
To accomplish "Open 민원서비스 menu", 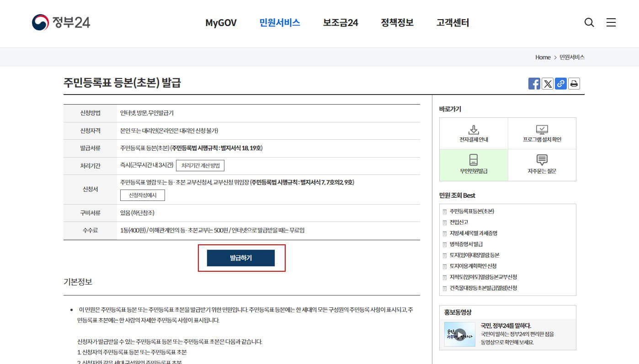I will tap(280, 22).
